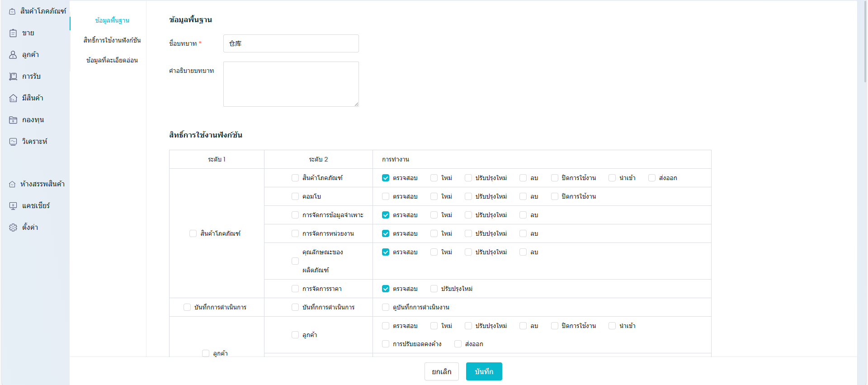Open มีสินค้า warehouse icon in sidebar
Viewport: 868px width, 385px height.
(x=13, y=98)
